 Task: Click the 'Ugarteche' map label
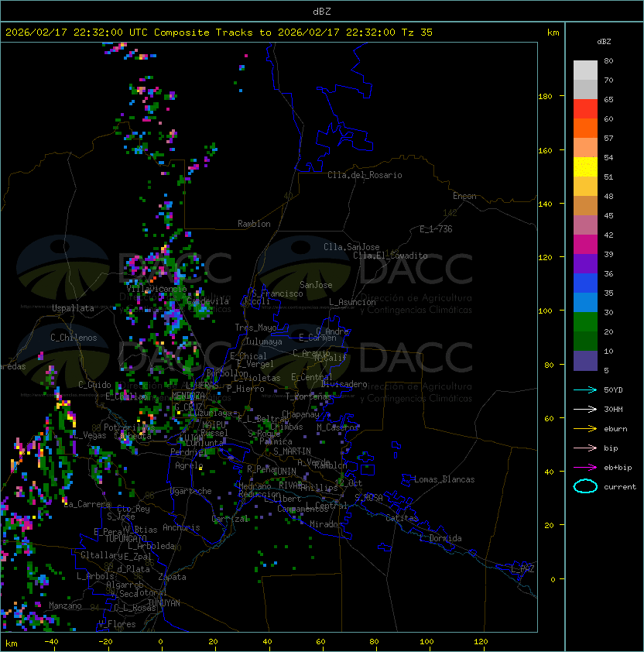[x=191, y=491]
